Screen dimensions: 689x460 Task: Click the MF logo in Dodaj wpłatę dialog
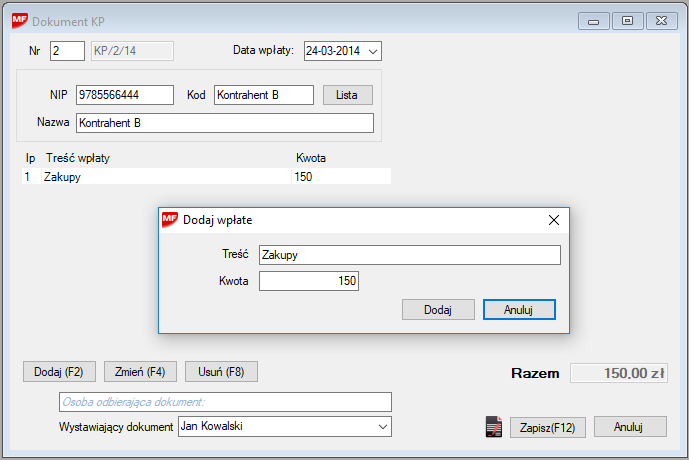pyautogui.click(x=170, y=221)
